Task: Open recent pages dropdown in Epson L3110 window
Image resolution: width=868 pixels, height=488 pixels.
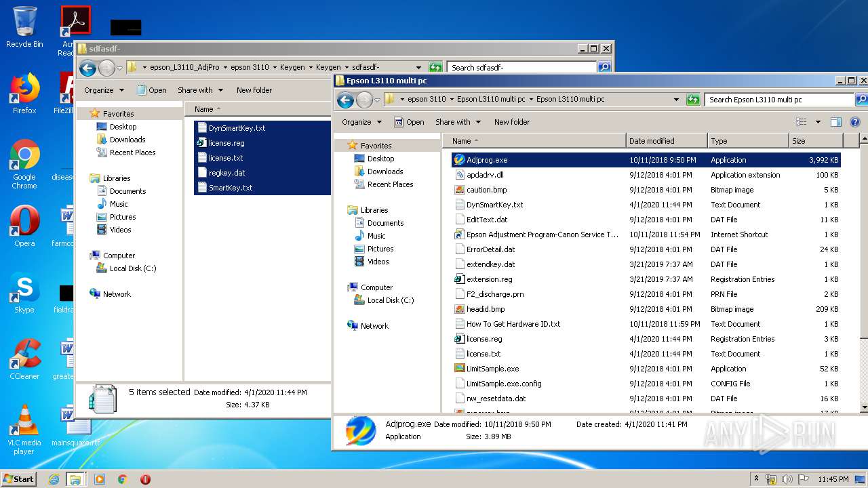Action: [x=376, y=100]
